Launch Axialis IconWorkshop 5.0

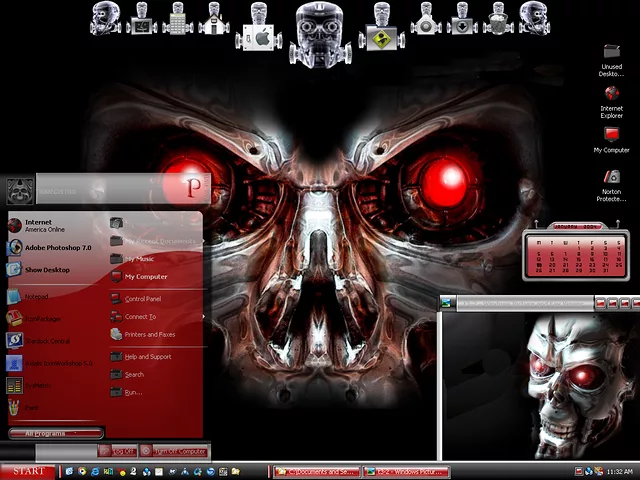pyautogui.click(x=53, y=363)
